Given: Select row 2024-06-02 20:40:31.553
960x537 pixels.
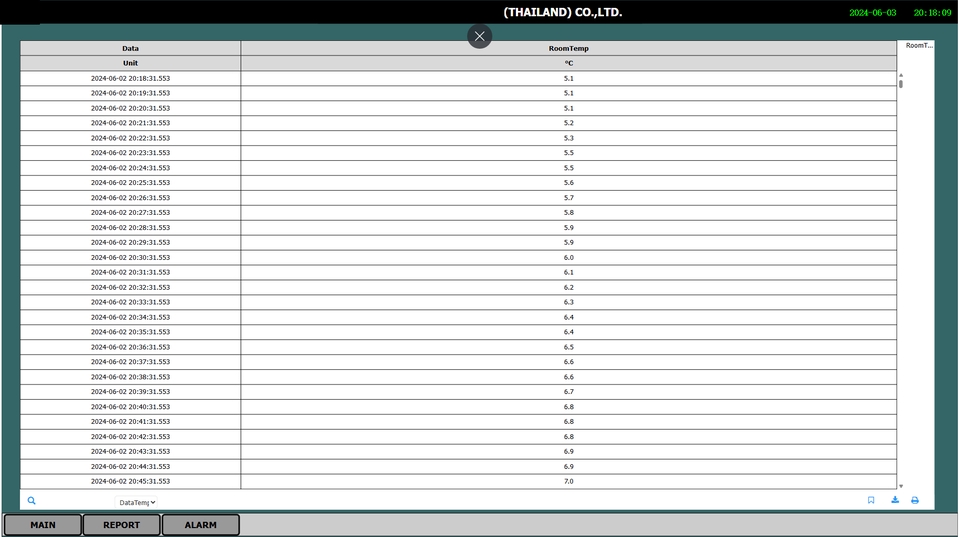Looking at the screenshot, I should click(x=459, y=407).
